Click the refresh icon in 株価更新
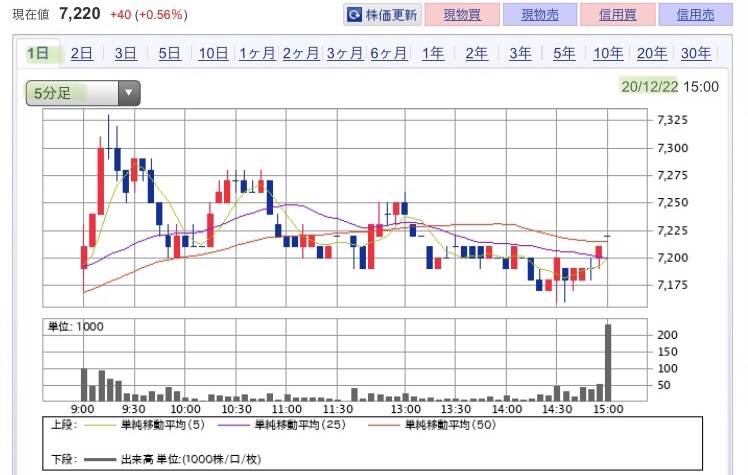The width and height of the screenshot is (748, 475). (x=354, y=15)
